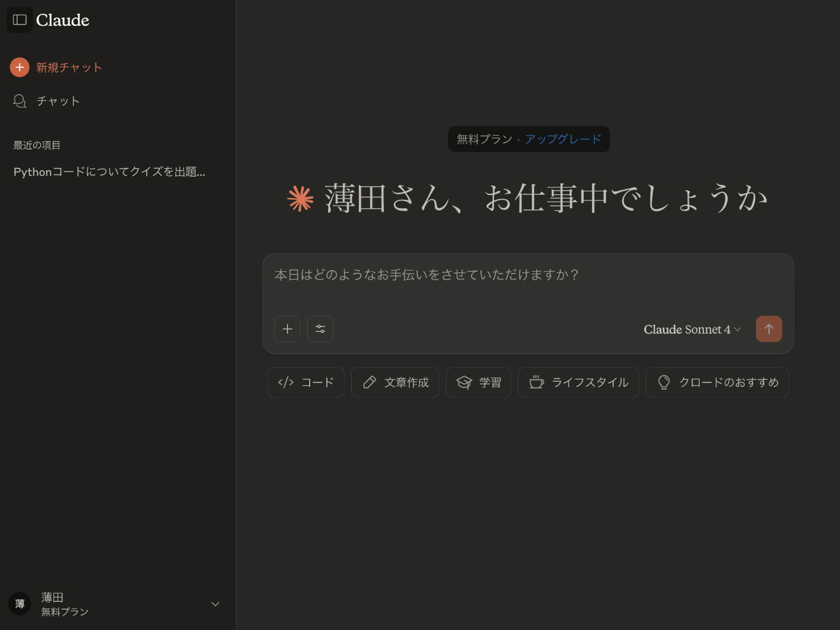Expand the account menu chevron at 薄田

215,604
